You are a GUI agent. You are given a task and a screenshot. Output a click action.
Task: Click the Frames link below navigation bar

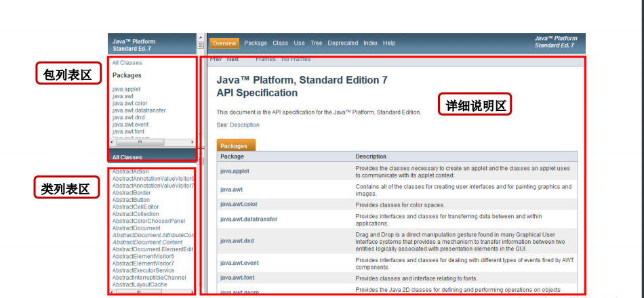(x=266, y=59)
